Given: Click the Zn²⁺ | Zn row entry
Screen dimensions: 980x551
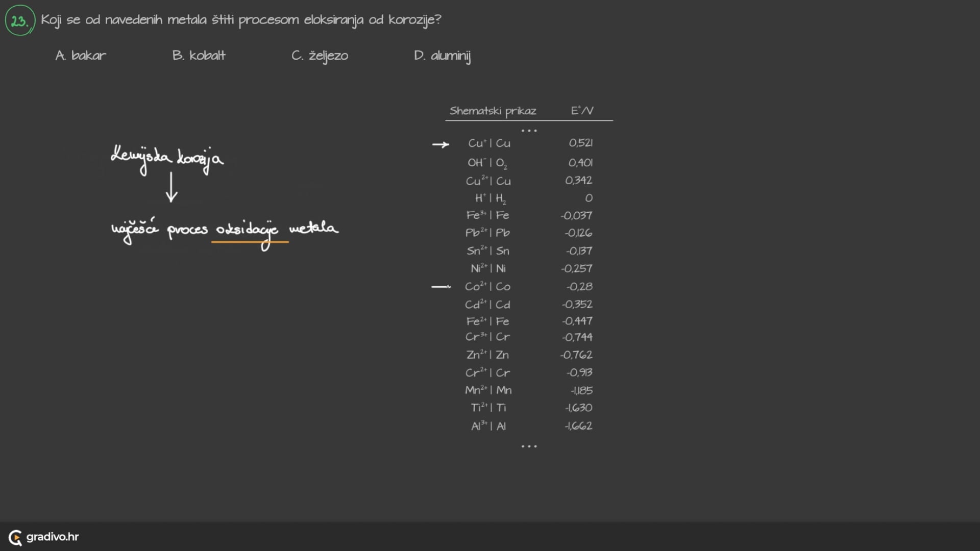Looking at the screenshot, I should [487, 355].
